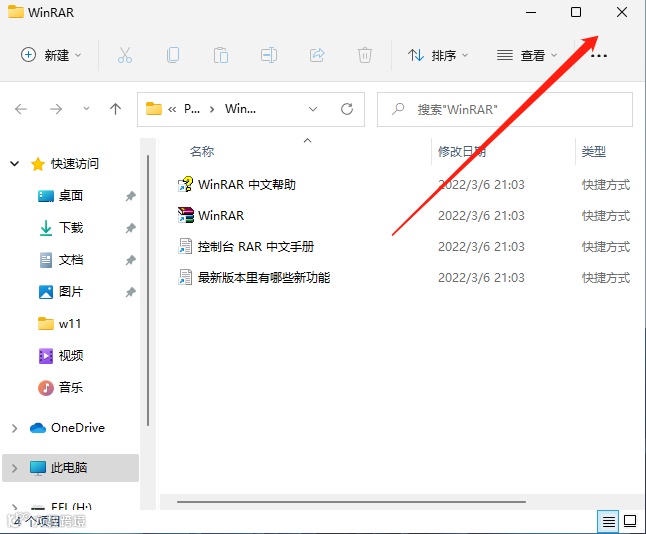
Task: Open the 排序 (Sort) dropdown
Action: (x=438, y=55)
